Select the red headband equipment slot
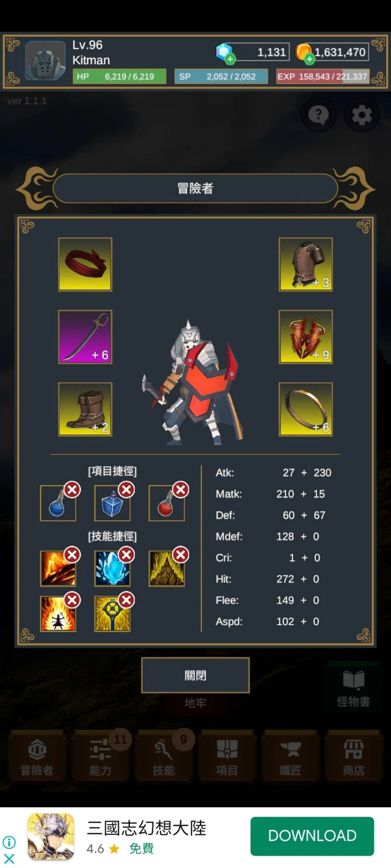The image size is (391, 868). (85, 264)
